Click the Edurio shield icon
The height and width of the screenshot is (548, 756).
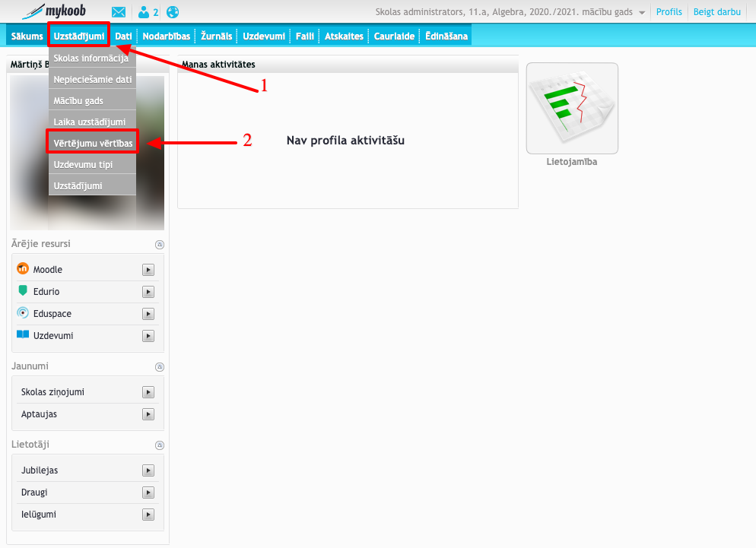(23, 290)
